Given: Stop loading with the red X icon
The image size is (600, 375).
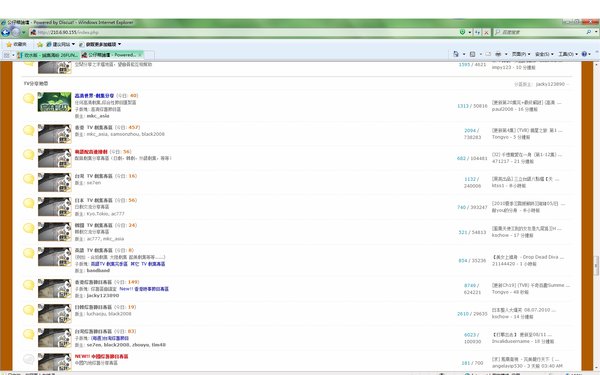Looking at the screenshot, I should (x=486, y=33).
